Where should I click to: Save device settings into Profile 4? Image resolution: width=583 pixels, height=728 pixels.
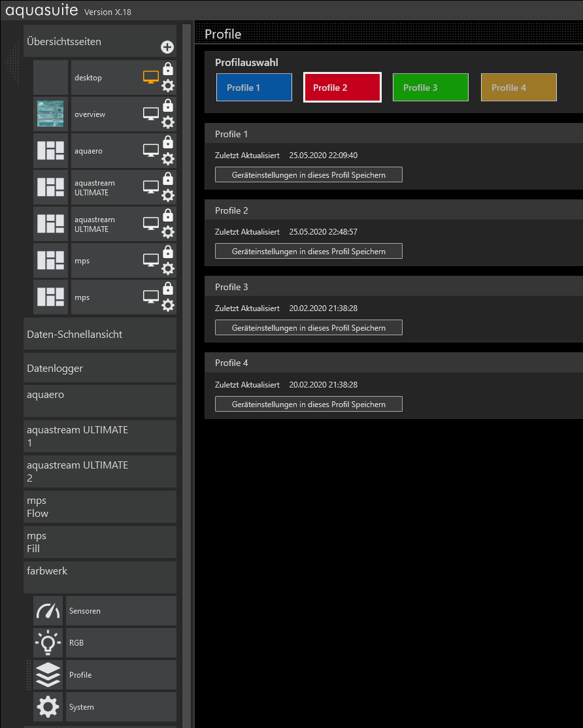(308, 404)
